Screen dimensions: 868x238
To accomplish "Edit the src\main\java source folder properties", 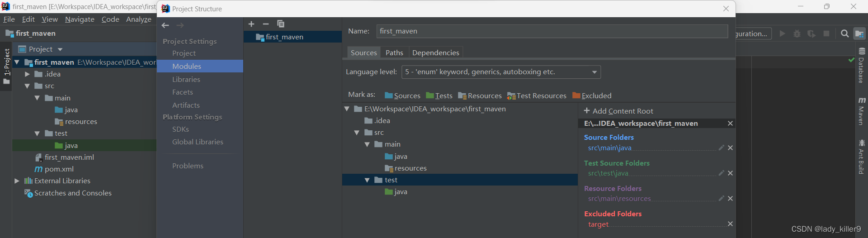I will pyautogui.click(x=721, y=148).
